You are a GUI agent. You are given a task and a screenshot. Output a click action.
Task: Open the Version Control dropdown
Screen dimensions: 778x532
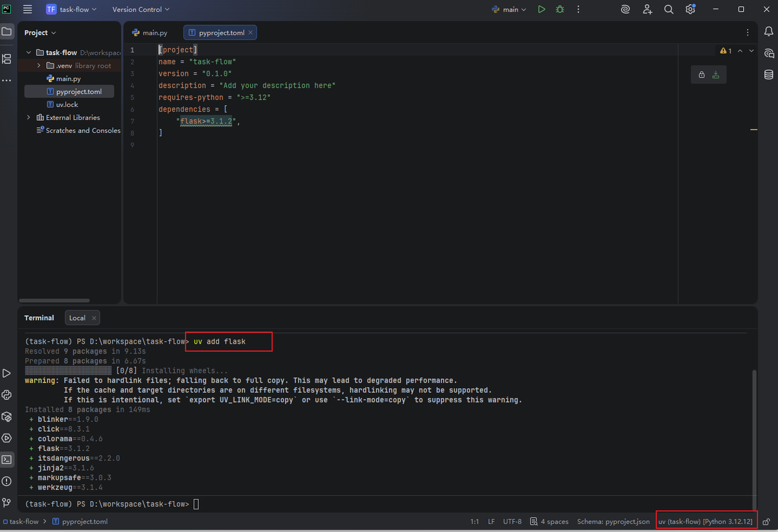[x=141, y=10]
